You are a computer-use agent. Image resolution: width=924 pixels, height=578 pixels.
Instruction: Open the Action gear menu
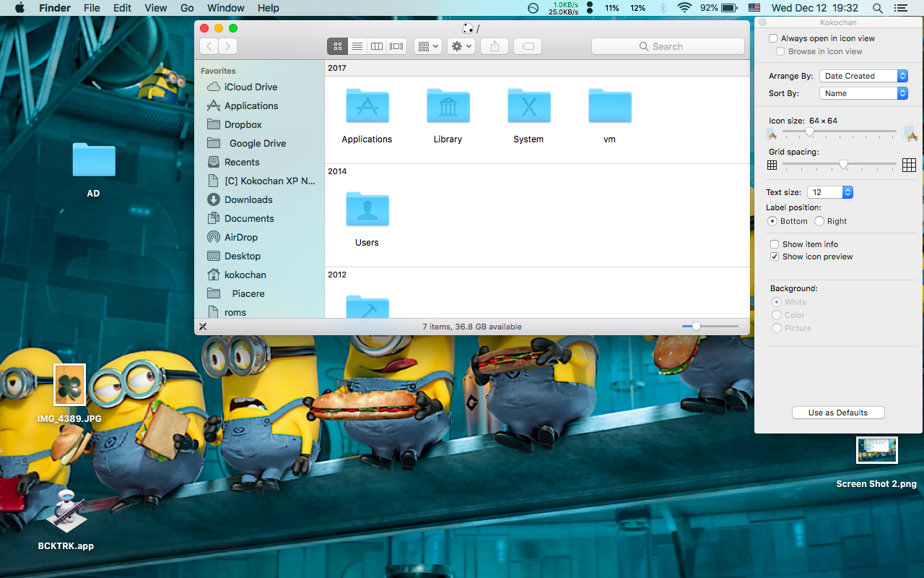[461, 46]
